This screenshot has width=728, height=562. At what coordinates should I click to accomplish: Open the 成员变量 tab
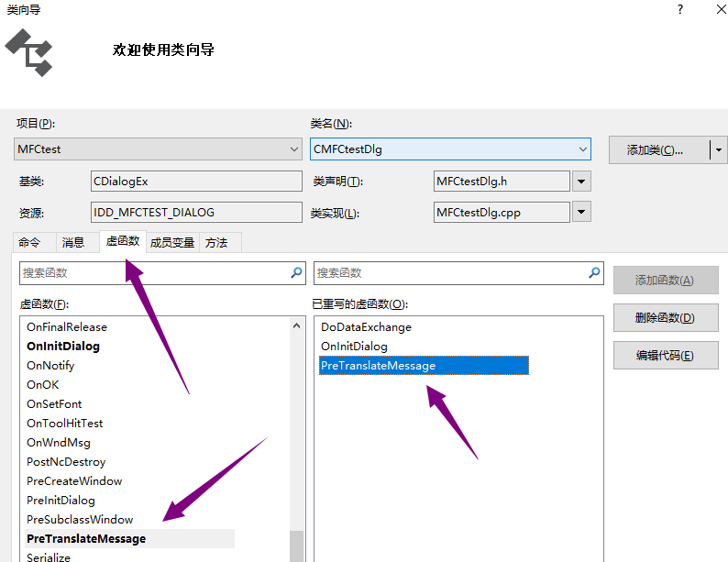coord(172,242)
